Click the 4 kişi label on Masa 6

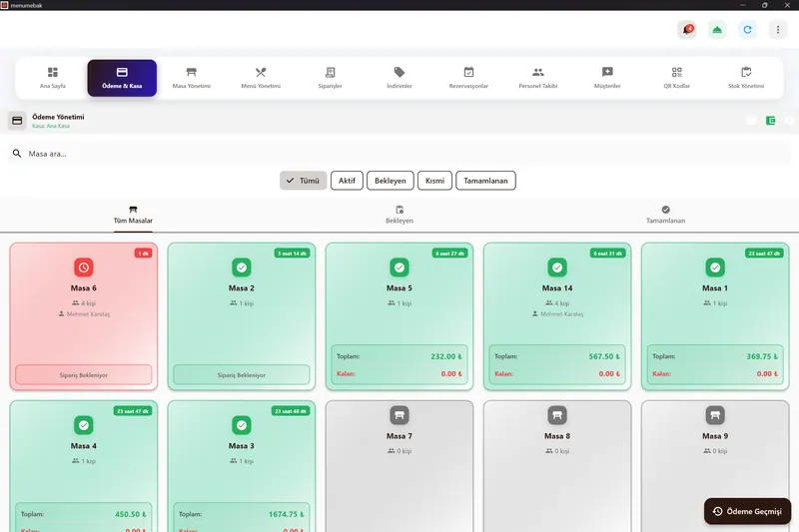[x=88, y=302]
